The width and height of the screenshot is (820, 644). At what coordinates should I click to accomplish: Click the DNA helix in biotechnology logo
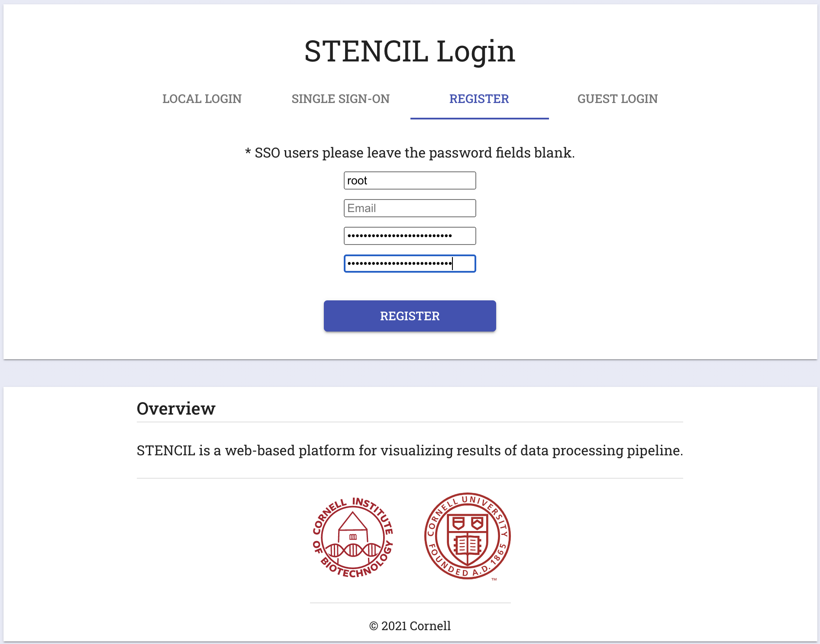pyautogui.click(x=353, y=550)
